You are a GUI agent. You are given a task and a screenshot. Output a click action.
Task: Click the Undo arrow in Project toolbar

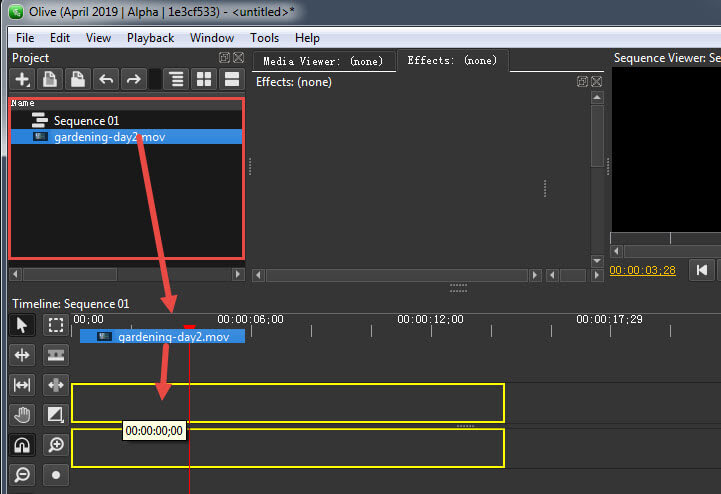point(106,80)
